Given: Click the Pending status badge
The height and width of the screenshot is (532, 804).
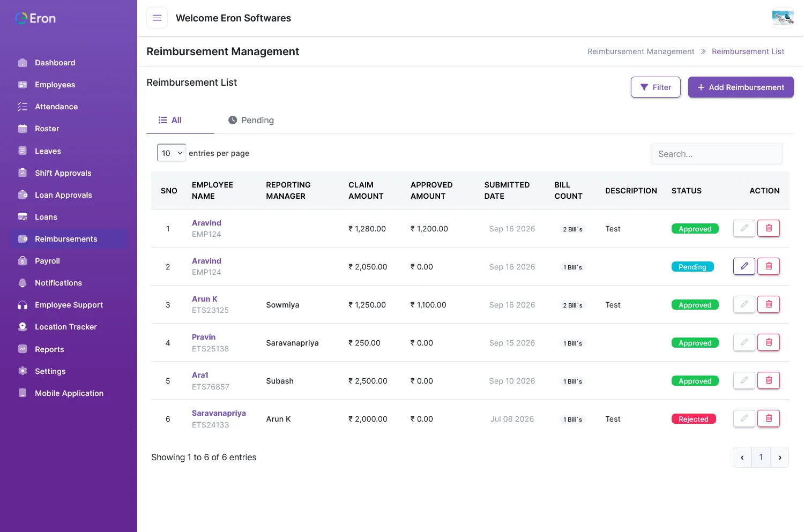Looking at the screenshot, I should [693, 267].
